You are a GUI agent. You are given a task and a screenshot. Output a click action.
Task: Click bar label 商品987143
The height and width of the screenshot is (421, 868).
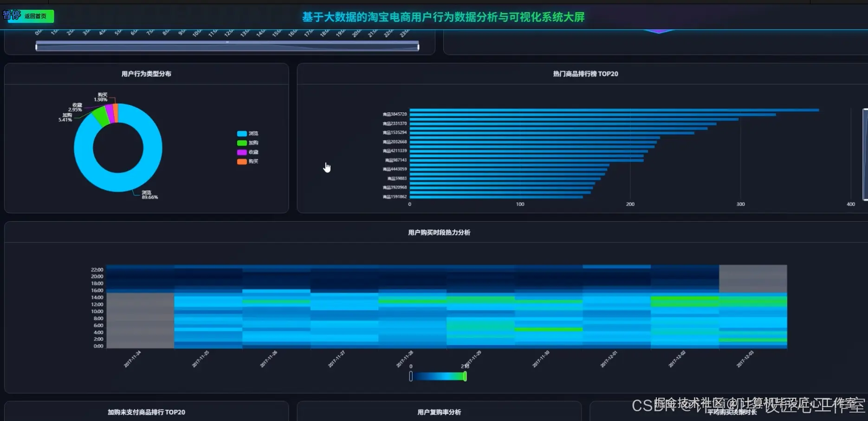click(x=396, y=160)
